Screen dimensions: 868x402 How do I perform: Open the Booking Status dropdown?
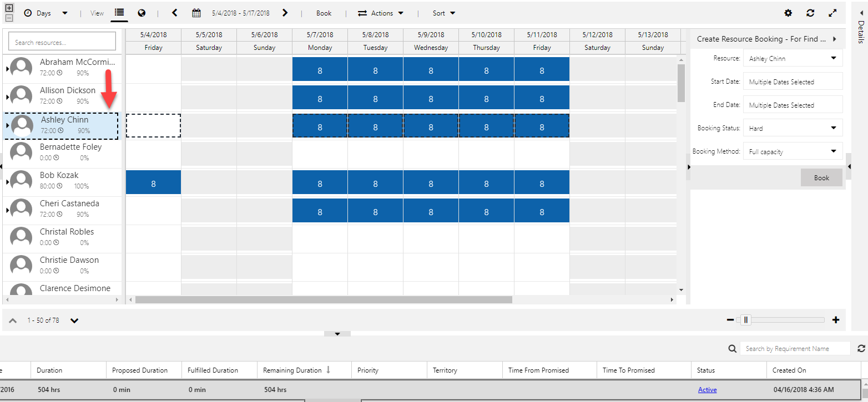point(793,128)
